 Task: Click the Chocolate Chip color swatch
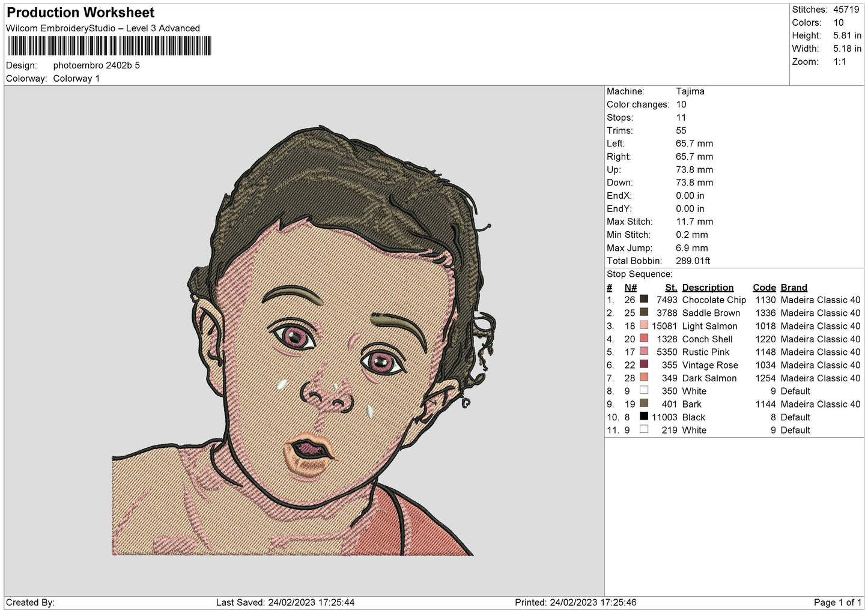tap(644, 299)
